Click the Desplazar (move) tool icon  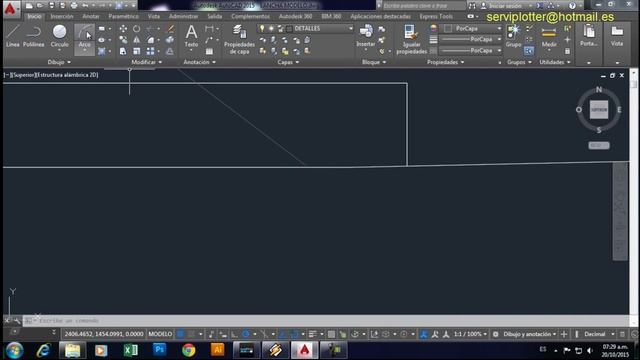(x=123, y=29)
